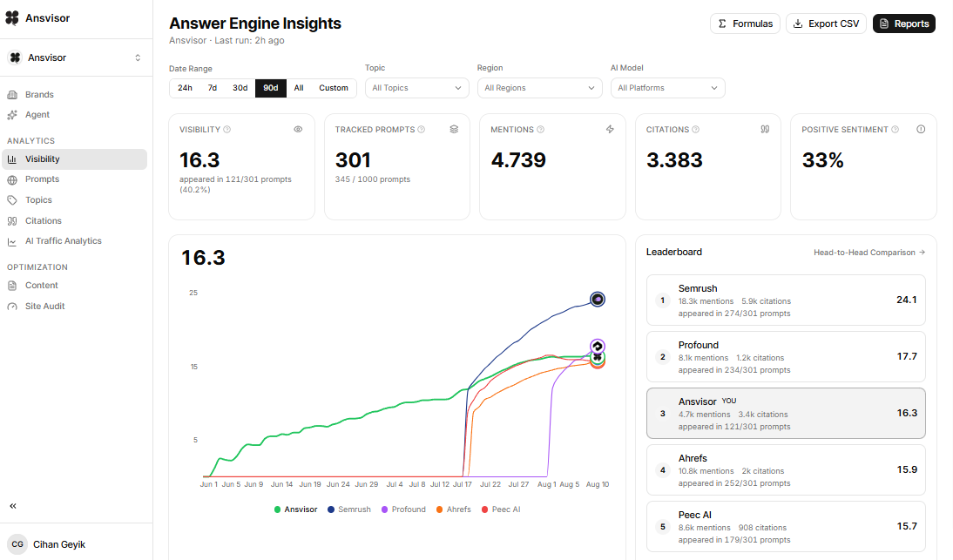Click the workspace switcher up-down chevron
Screen dimensions: 953x560
[x=138, y=57]
